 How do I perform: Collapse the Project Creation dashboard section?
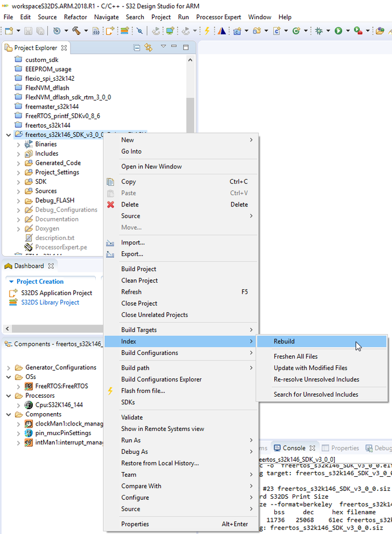coord(11,282)
